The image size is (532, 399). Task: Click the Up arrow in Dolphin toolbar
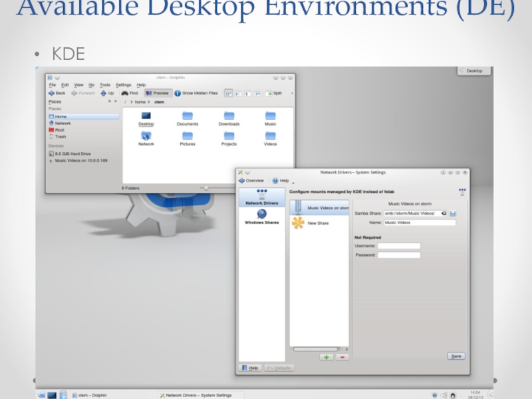[x=104, y=93]
